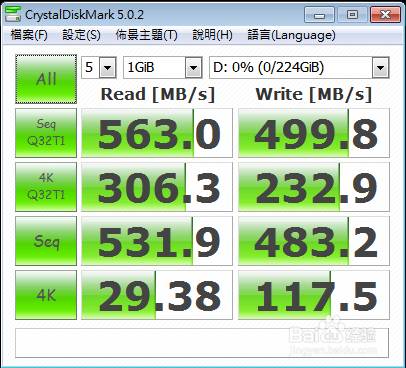
Task: Open the 檔案(F) menu
Action: click(x=29, y=35)
